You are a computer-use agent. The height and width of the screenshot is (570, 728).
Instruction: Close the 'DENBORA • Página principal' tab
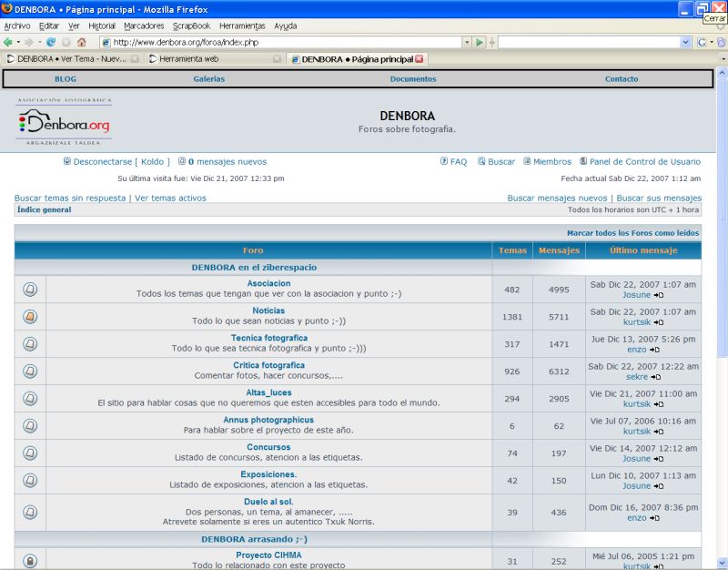coord(420,59)
